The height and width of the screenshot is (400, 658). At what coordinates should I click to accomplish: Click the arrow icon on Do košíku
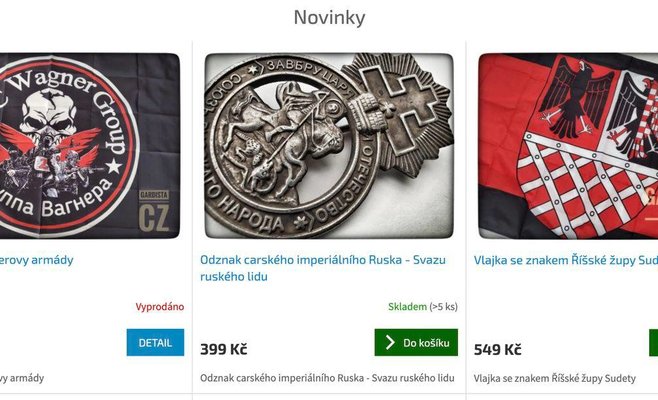tap(390, 342)
